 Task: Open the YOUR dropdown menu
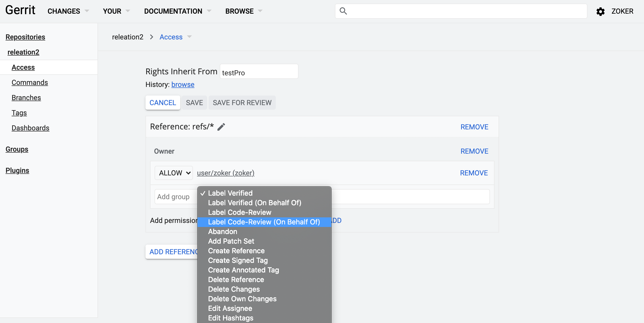click(x=116, y=11)
